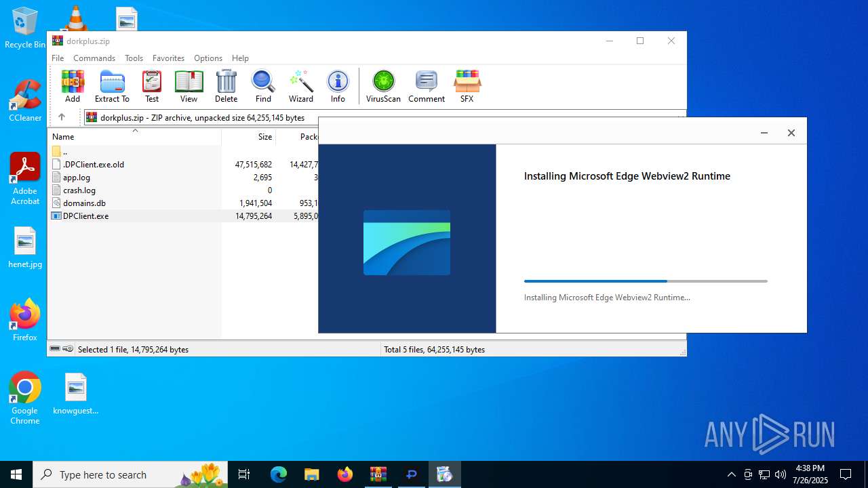Screen dimensions: 868x488
Task: Minimize the WebView2 installer window
Action: click(x=764, y=133)
